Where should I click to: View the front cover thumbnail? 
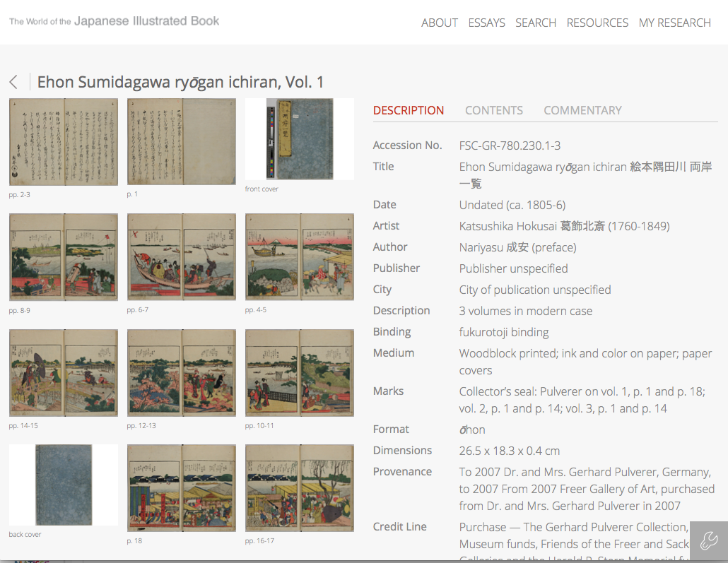(x=300, y=138)
